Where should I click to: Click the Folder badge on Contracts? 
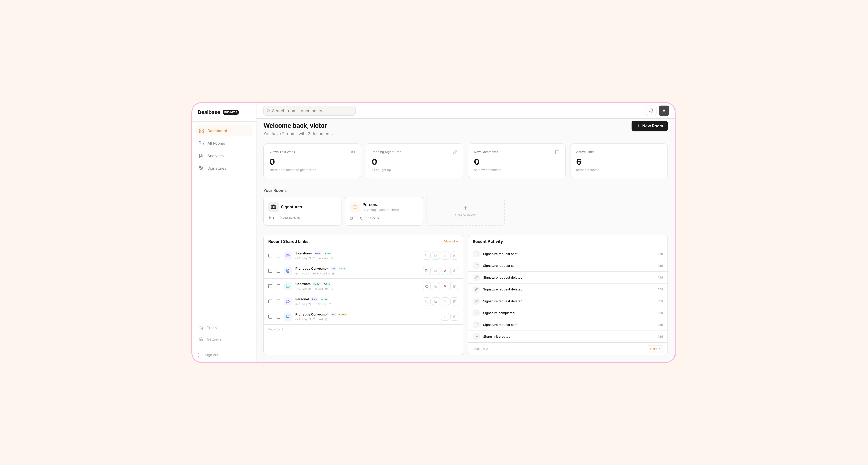(x=316, y=284)
